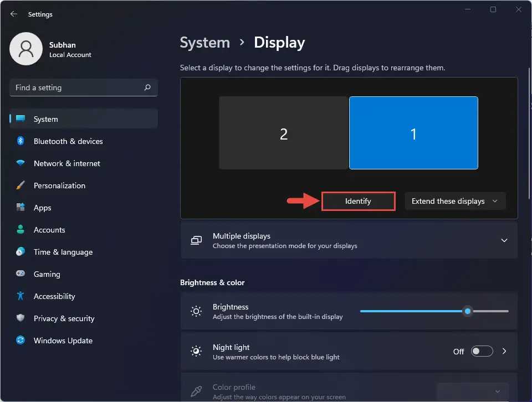
Task: Expand the Multiple displays section
Action: pyautogui.click(x=504, y=240)
